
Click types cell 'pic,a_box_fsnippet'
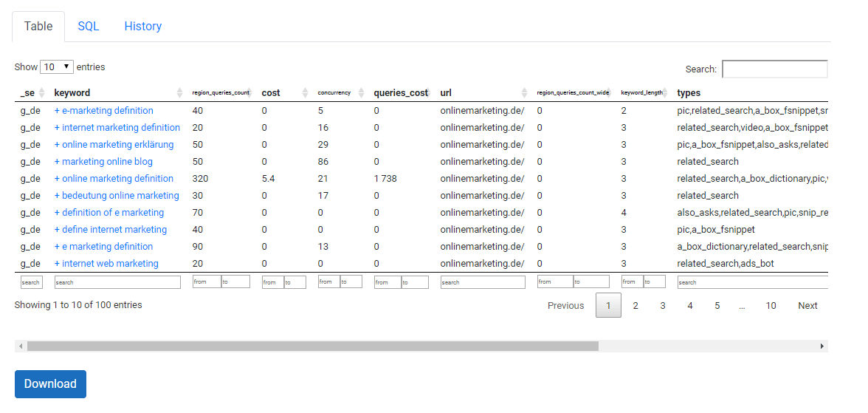tap(716, 230)
